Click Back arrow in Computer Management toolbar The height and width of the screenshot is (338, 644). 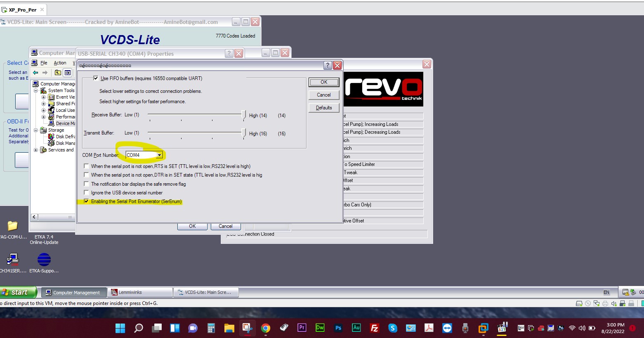point(35,73)
